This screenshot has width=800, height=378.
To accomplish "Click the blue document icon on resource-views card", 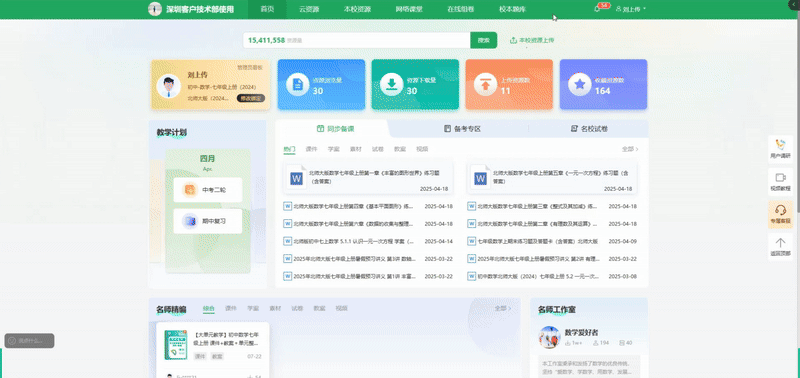I will [297, 84].
